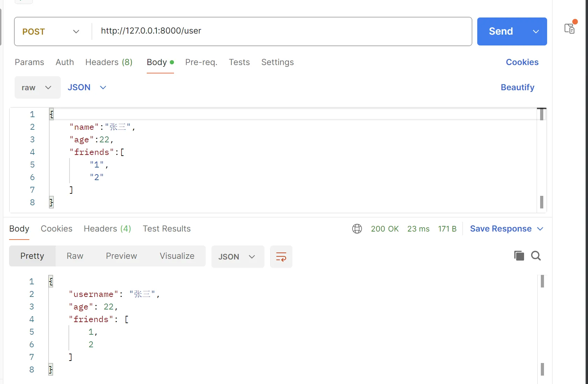Open the POST method dropdown
Image resolution: width=588 pixels, height=384 pixels.
click(x=51, y=31)
